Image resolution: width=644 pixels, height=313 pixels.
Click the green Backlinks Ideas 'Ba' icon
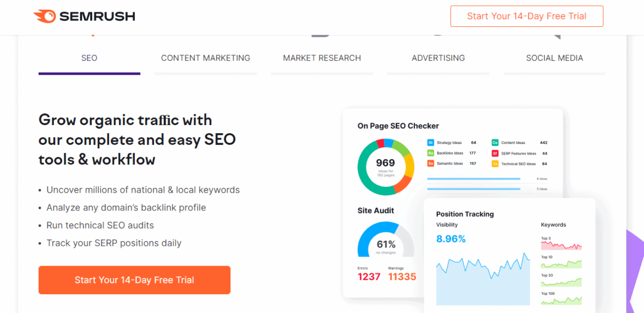point(430,153)
